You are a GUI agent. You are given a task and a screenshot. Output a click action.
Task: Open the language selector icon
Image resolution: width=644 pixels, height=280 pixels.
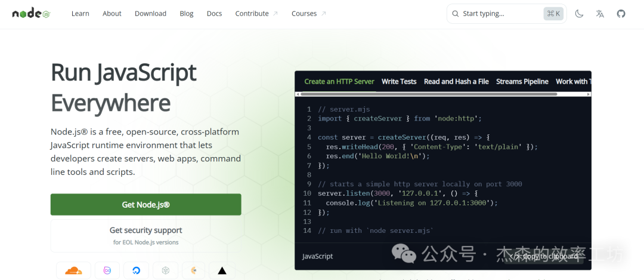tap(600, 14)
